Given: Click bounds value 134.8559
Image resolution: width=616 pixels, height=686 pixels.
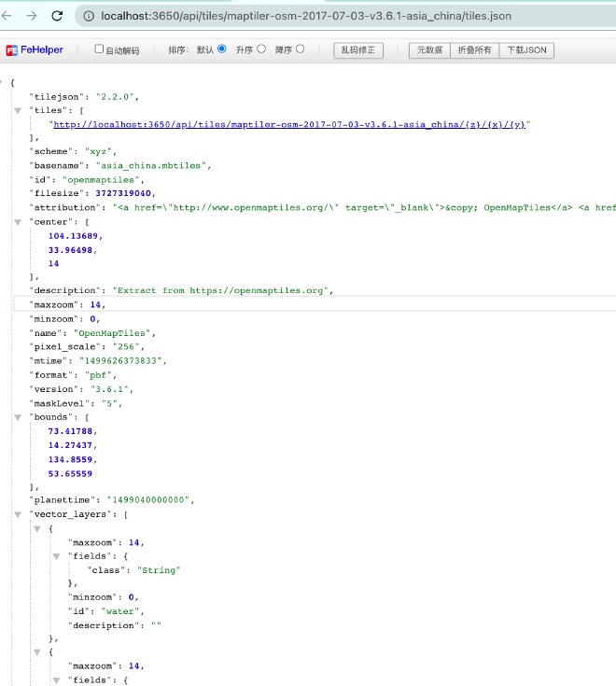Looking at the screenshot, I should click(70, 460).
